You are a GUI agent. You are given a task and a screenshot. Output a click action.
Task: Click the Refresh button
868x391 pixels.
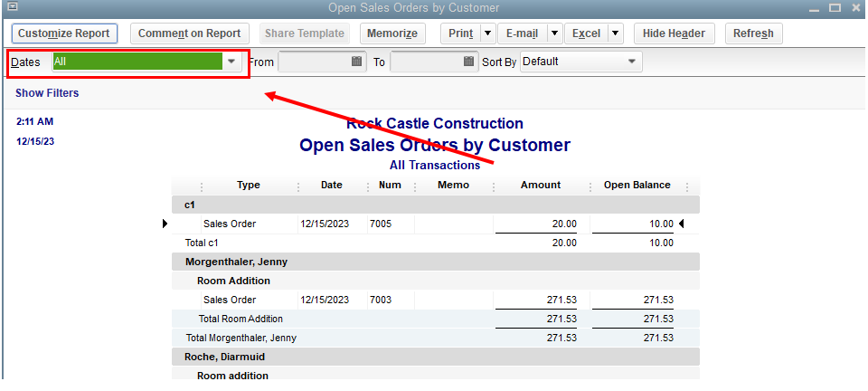click(753, 33)
